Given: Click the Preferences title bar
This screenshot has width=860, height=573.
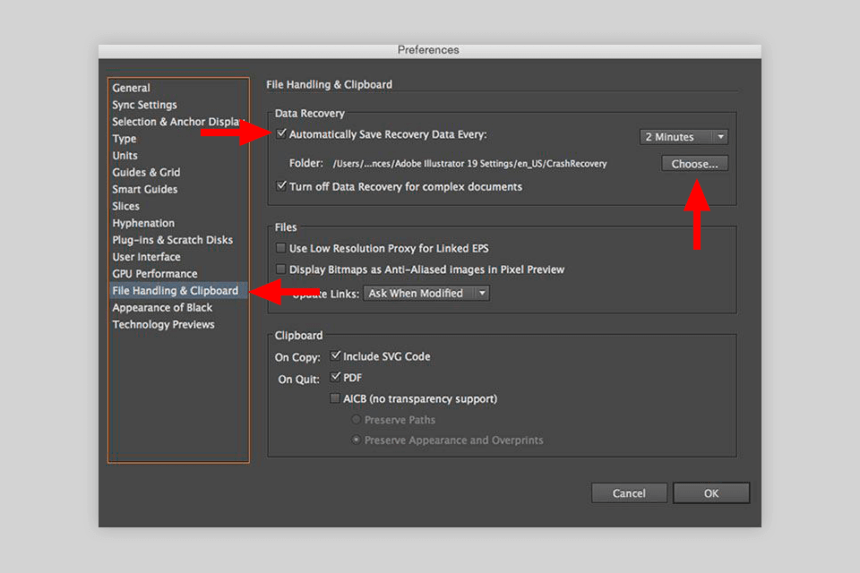Looking at the screenshot, I should coord(429,50).
